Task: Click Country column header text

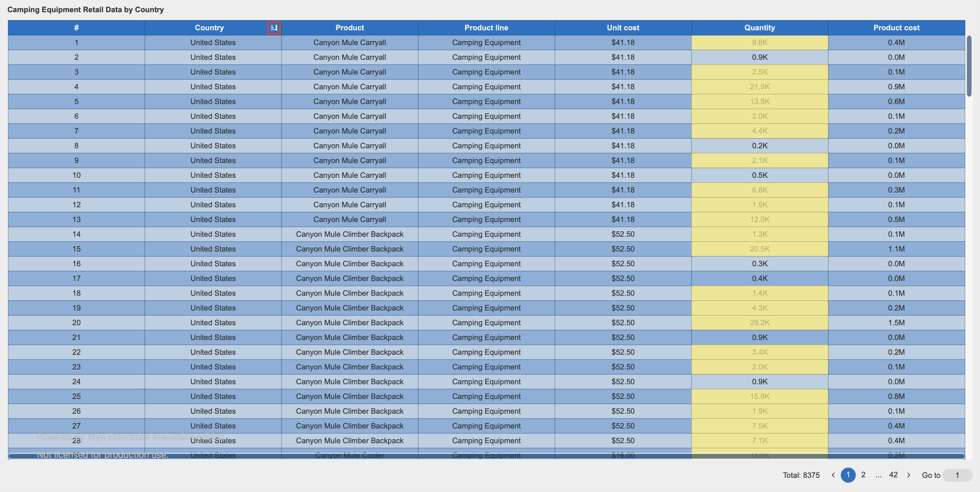Action: [x=209, y=28]
